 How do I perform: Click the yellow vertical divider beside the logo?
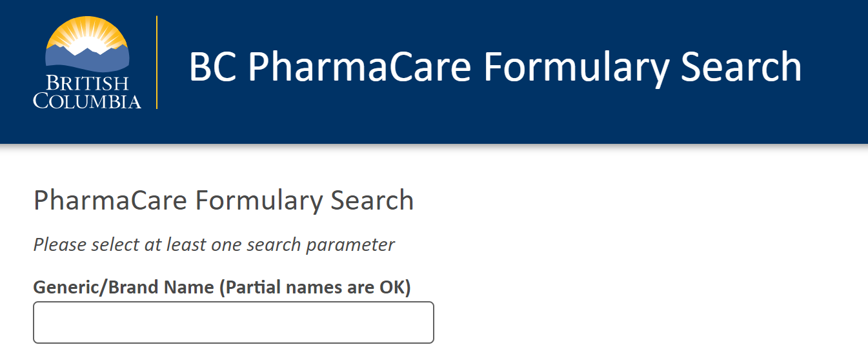point(157,63)
